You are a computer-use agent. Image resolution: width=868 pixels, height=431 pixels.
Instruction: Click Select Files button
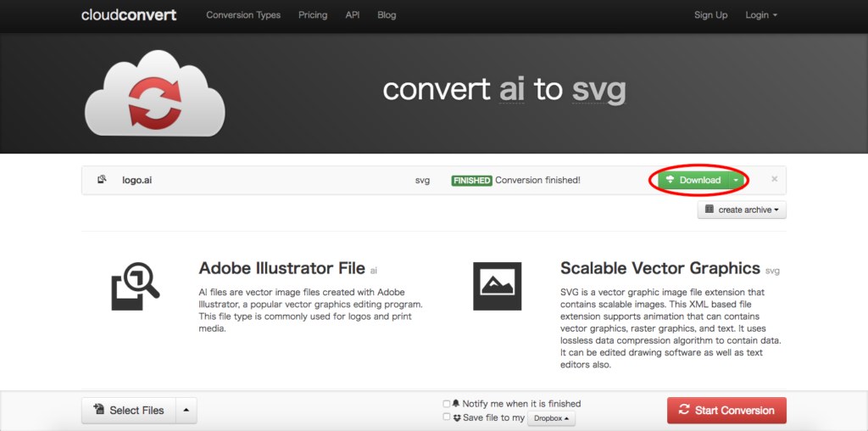pyautogui.click(x=129, y=411)
